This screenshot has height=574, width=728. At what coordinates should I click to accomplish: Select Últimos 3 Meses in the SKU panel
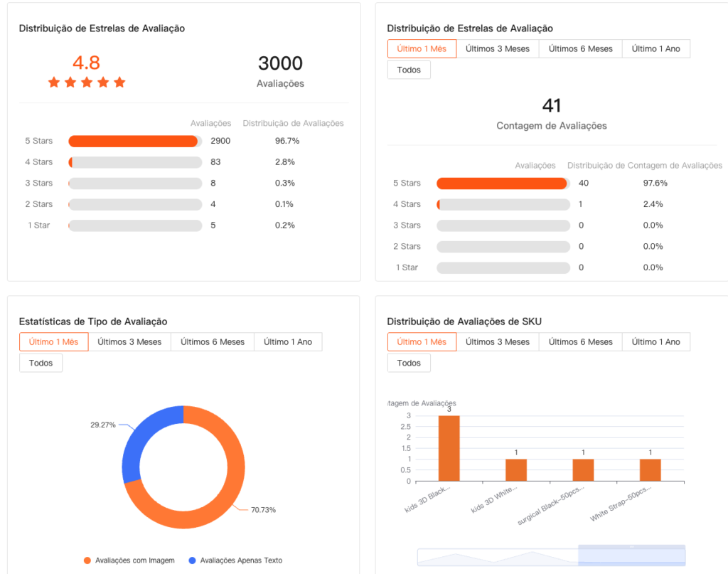[x=497, y=342]
